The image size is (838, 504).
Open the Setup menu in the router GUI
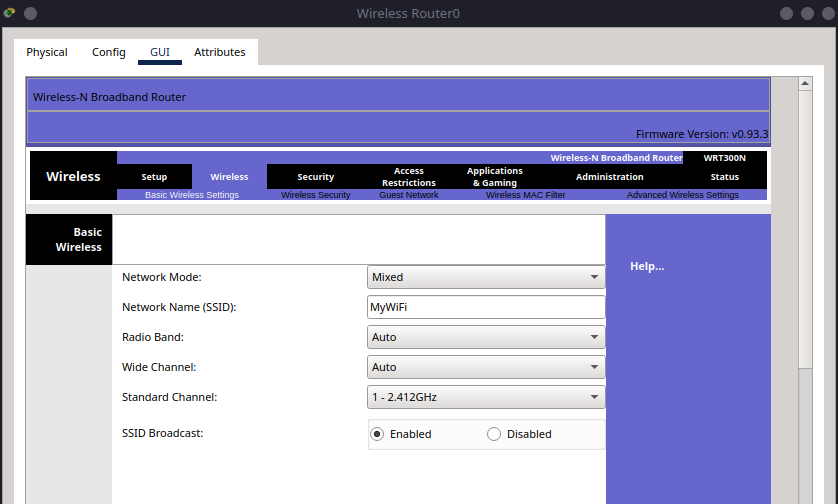154,177
